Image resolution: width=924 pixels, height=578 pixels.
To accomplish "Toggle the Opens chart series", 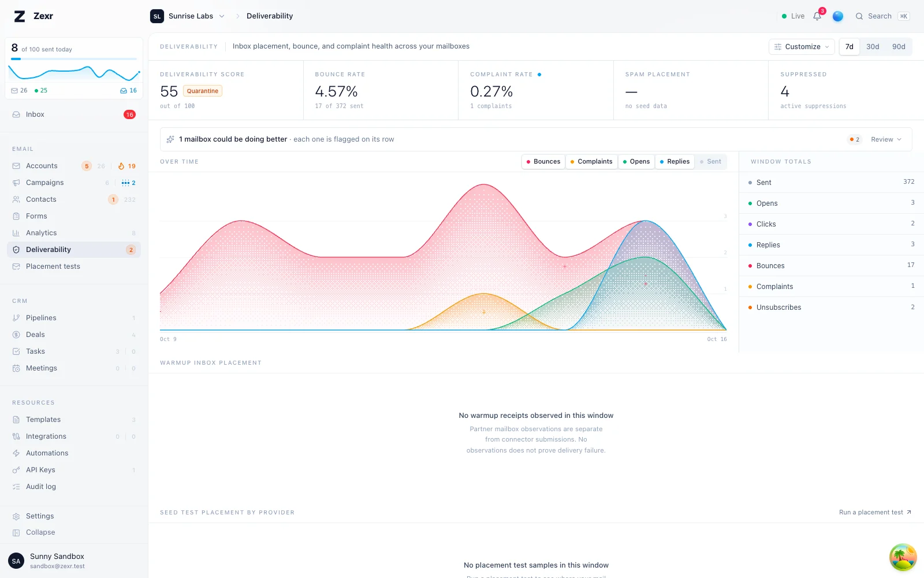I will click(636, 162).
